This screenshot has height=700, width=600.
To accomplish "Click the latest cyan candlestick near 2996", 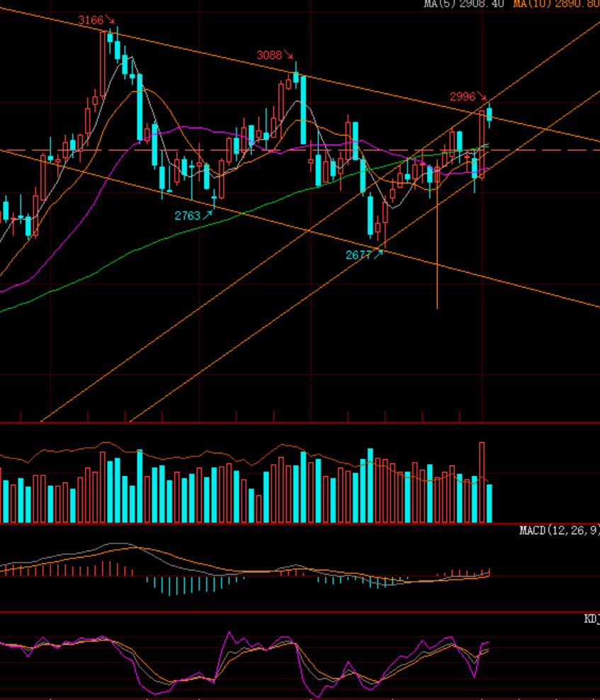I will click(489, 114).
